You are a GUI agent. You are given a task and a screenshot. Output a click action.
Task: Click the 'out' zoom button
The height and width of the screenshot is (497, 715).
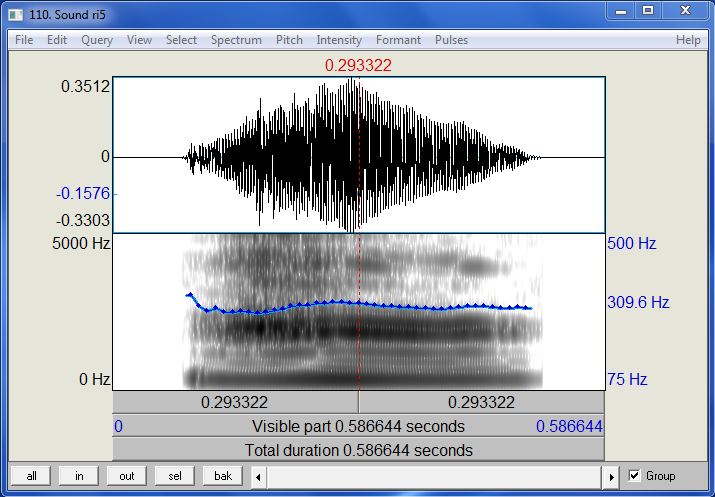click(127, 476)
